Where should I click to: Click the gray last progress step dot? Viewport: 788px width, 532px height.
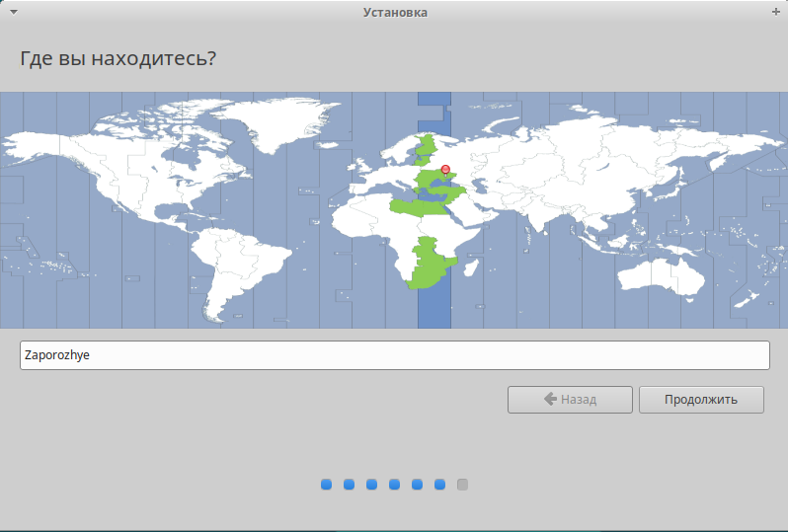coord(462,485)
